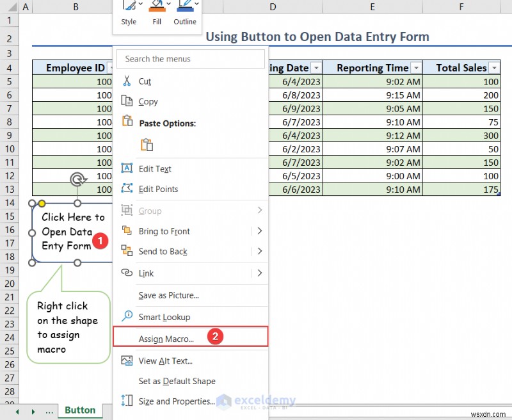Click the Edit Text icon

(127, 168)
